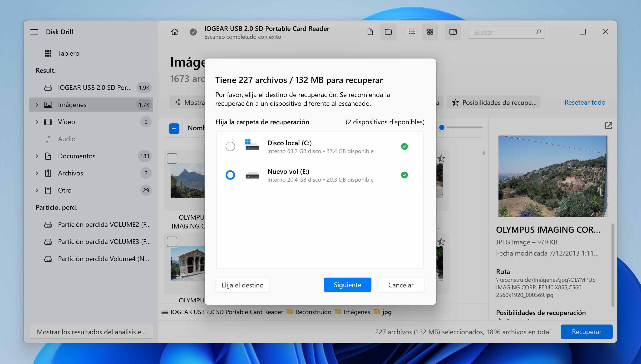The height and width of the screenshot is (364, 641).
Task: Open preview in external window icon
Action: click(608, 126)
